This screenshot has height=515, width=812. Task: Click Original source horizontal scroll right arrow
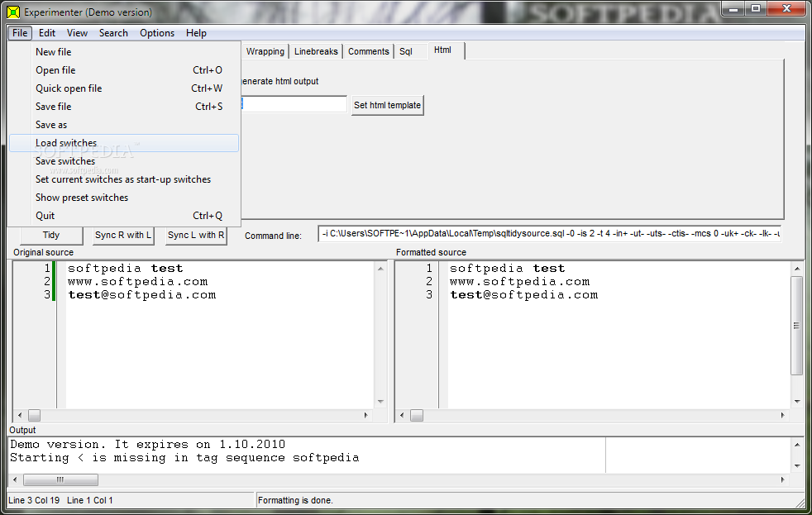coord(366,415)
